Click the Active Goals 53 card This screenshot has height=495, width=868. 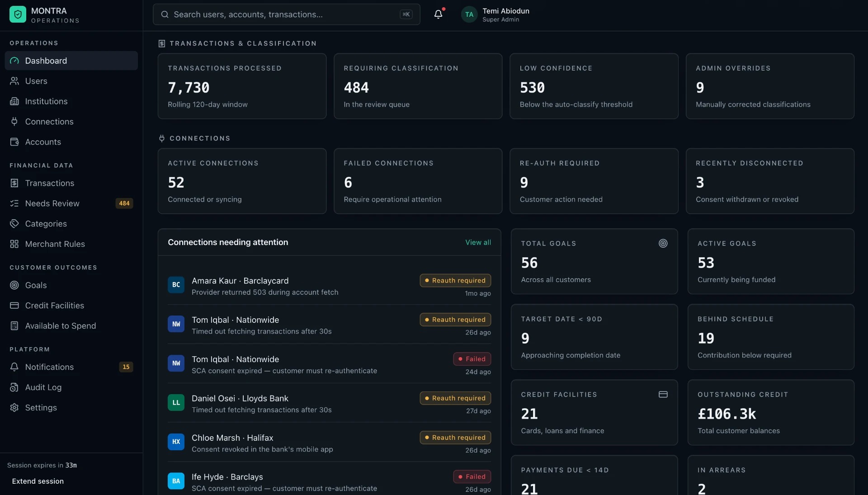[x=771, y=261]
